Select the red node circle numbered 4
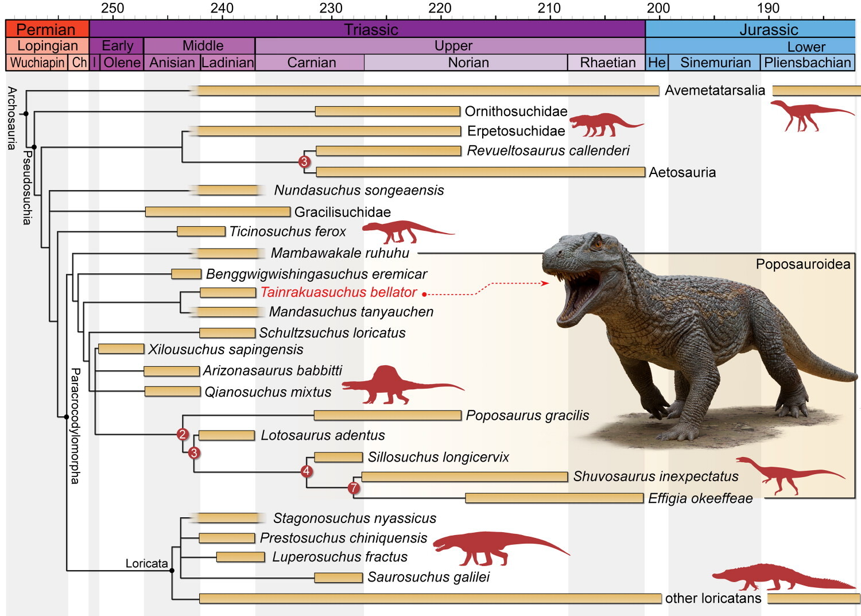 point(307,471)
